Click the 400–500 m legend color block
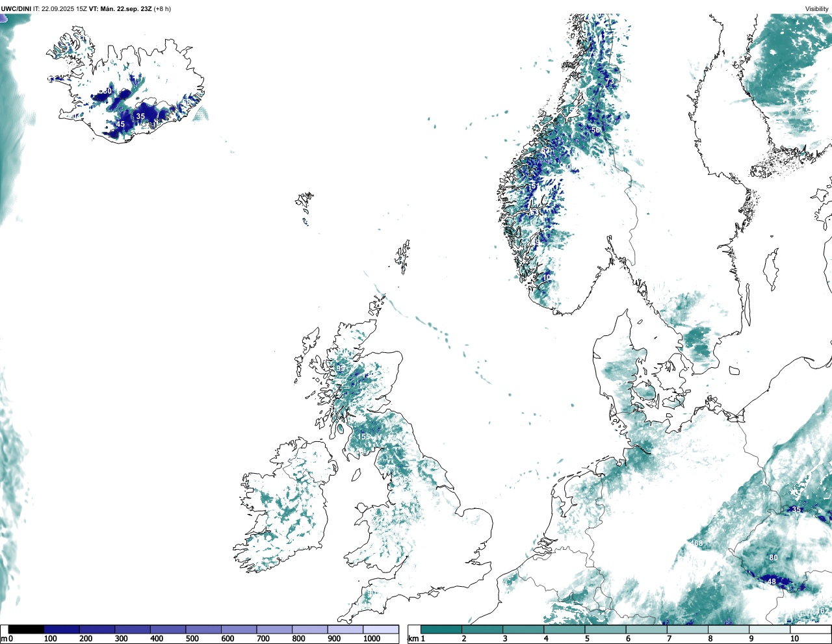The image size is (832, 644). 168,629
